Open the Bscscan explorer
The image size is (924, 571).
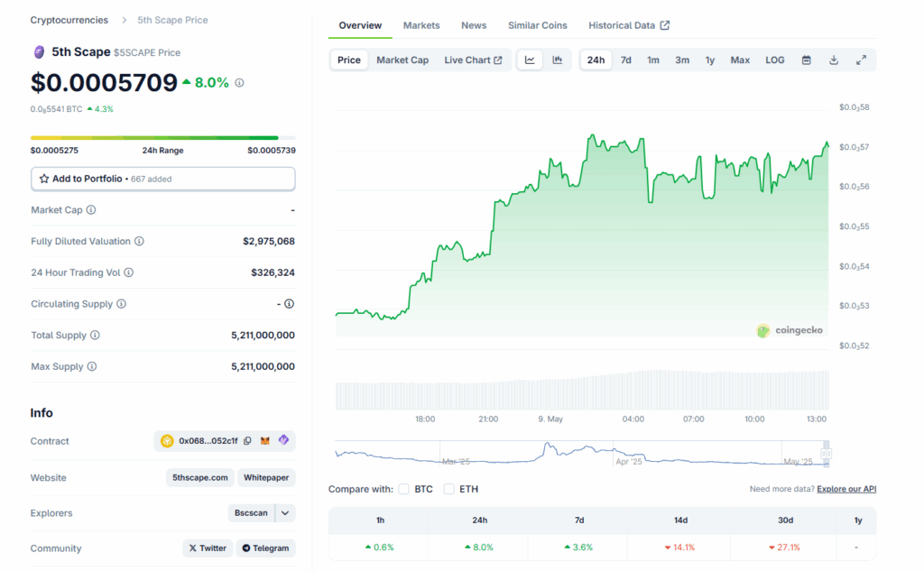click(x=251, y=512)
